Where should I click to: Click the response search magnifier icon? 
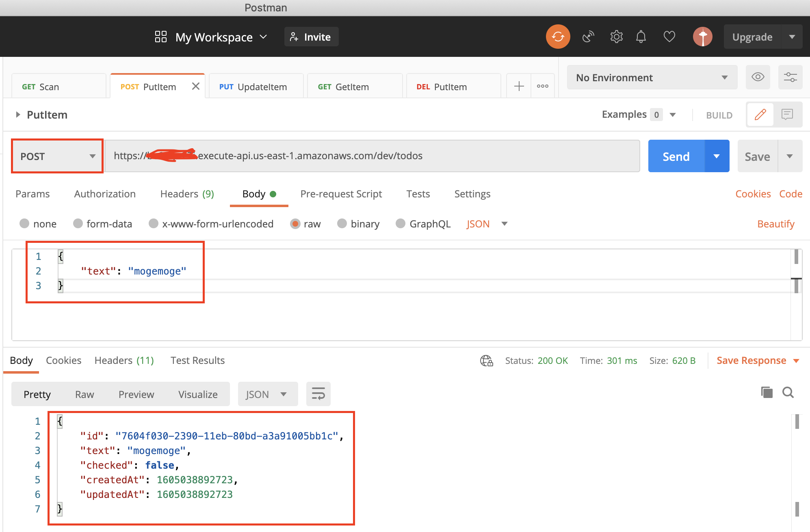(x=788, y=392)
